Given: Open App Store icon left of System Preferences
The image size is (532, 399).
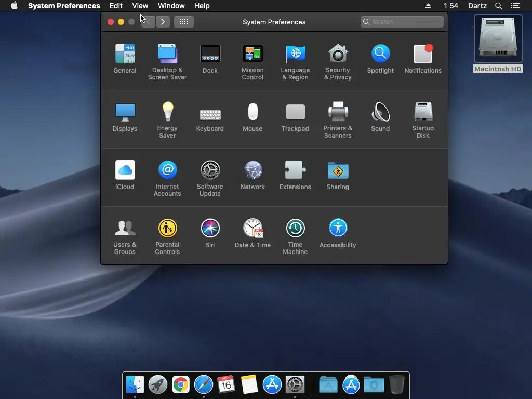Looking at the screenshot, I should [272, 384].
